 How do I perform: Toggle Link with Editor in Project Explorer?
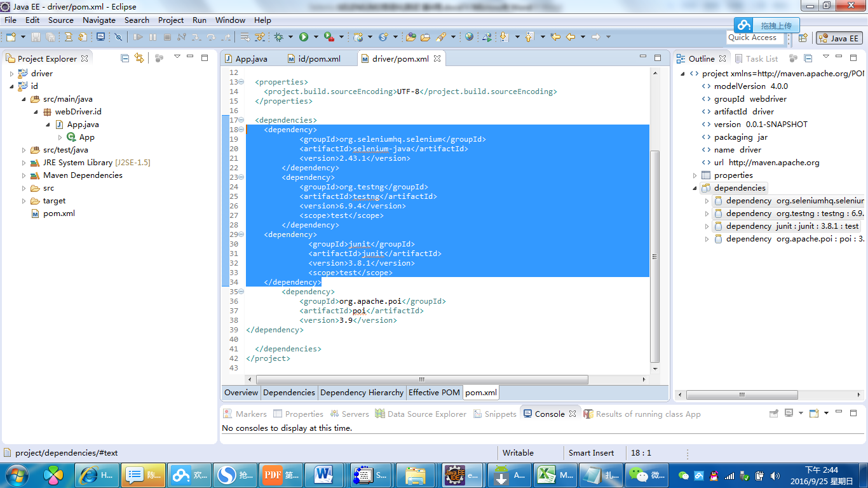[139, 58]
